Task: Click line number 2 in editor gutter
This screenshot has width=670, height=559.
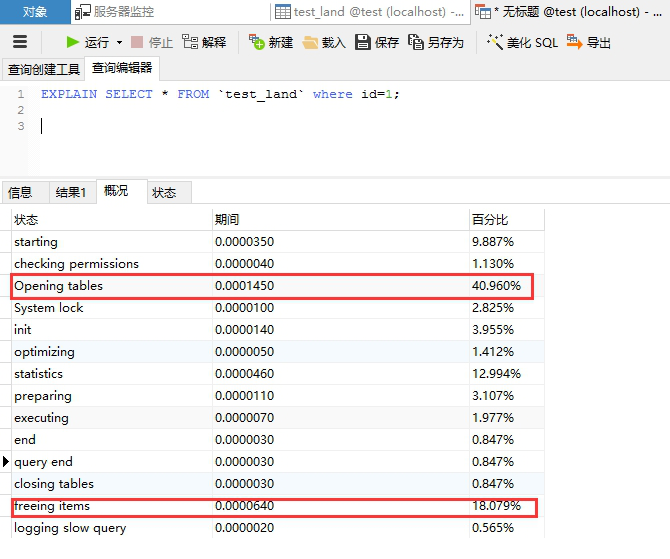Action: click(x=21, y=110)
